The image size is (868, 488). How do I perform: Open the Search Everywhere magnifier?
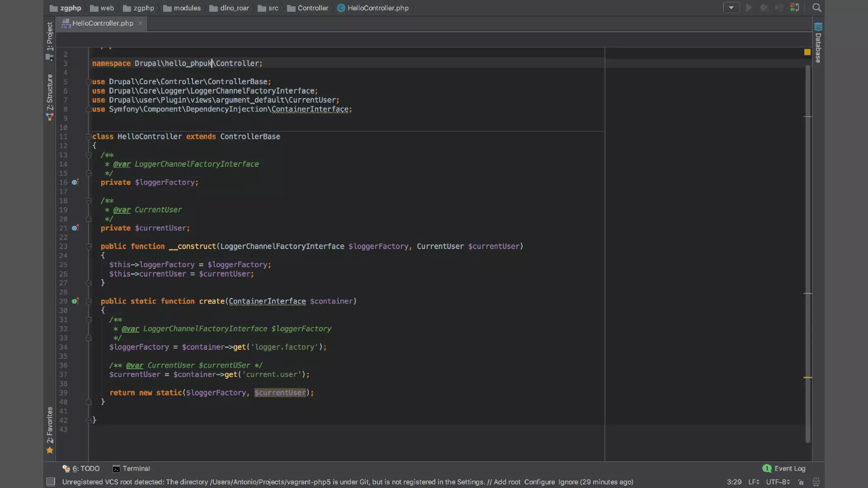pyautogui.click(x=817, y=8)
